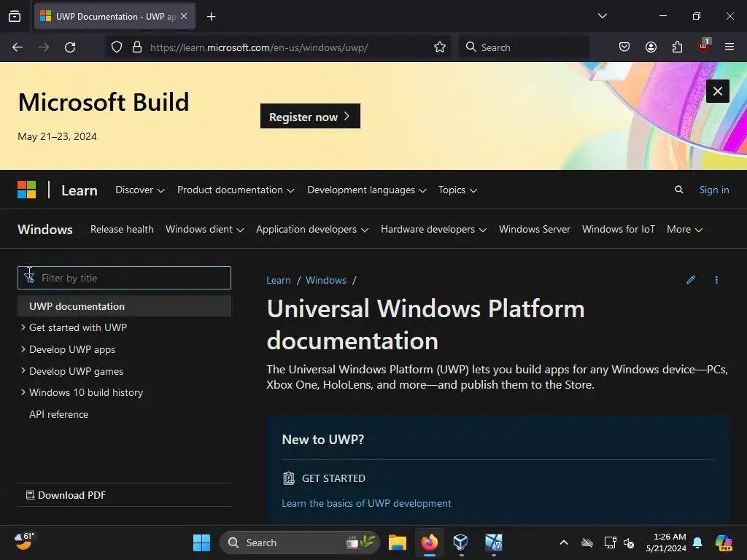Open API reference in the sidebar
Viewport: 747px width, 560px height.
(x=58, y=414)
